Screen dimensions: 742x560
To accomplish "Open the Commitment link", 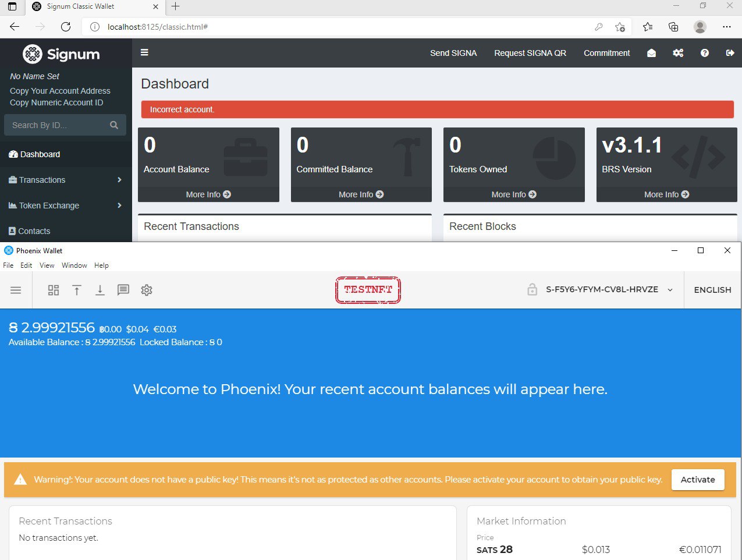I will pos(606,53).
